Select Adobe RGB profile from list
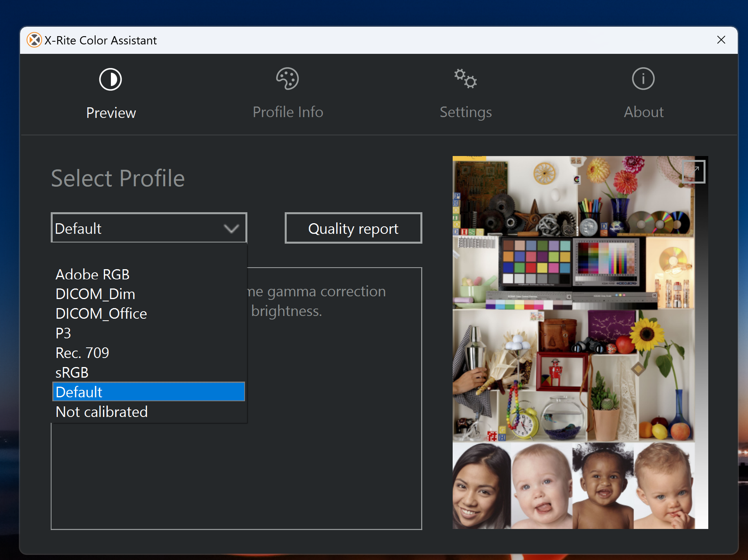 [92, 274]
